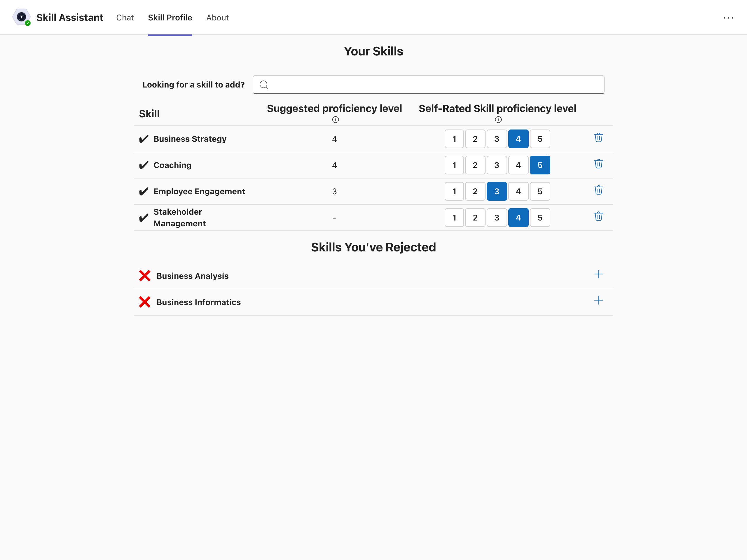
Task: Delete the Stakeholder Management skill
Action: pyautogui.click(x=598, y=216)
